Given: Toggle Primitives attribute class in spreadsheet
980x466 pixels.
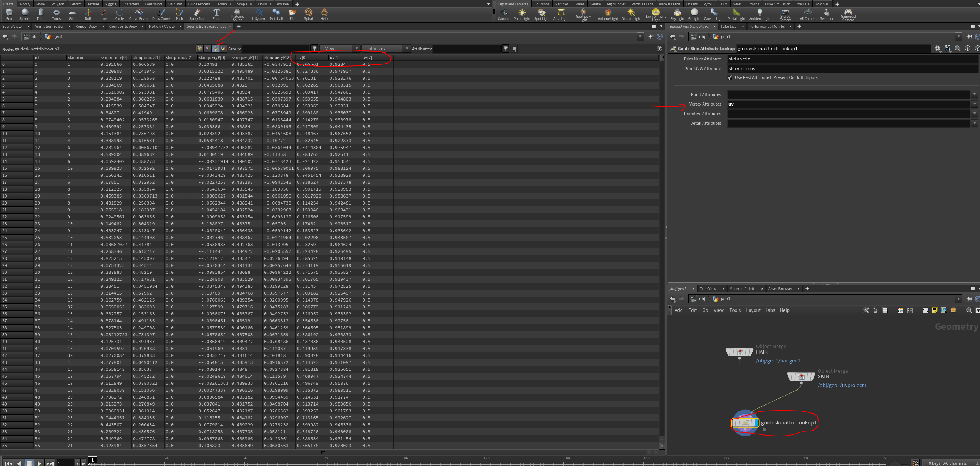Looking at the screenshot, I should (215, 49).
